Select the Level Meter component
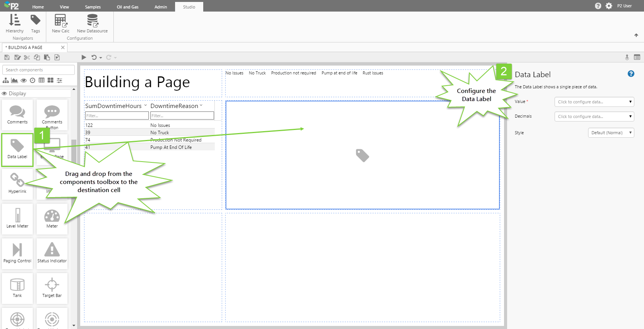This screenshot has height=329, width=644. 17,219
